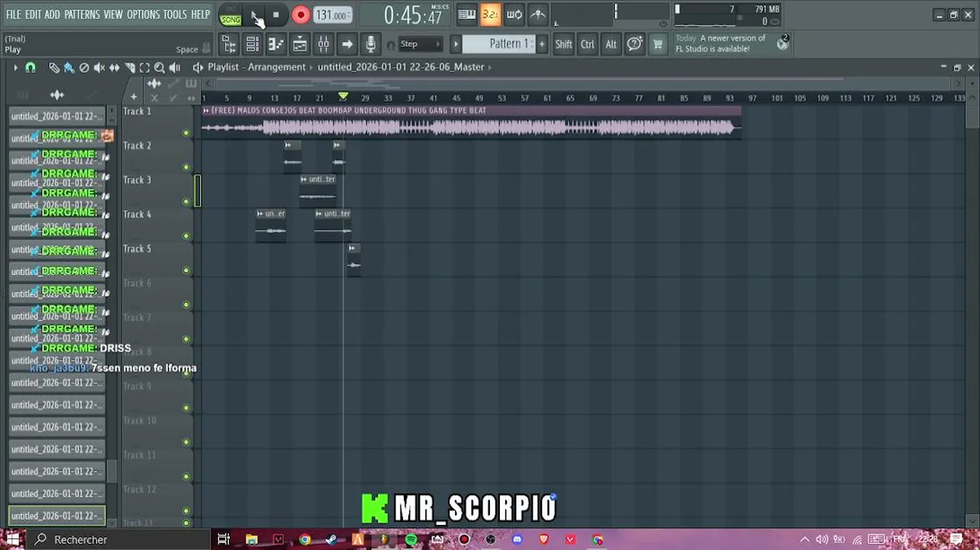Click the globe news icon
The image size is (980, 550).
(782, 44)
